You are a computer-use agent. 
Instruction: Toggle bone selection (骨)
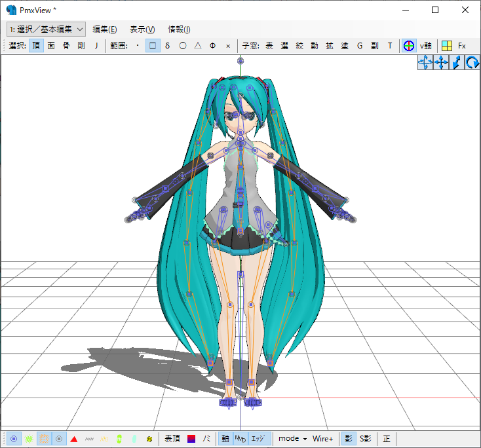pos(66,46)
